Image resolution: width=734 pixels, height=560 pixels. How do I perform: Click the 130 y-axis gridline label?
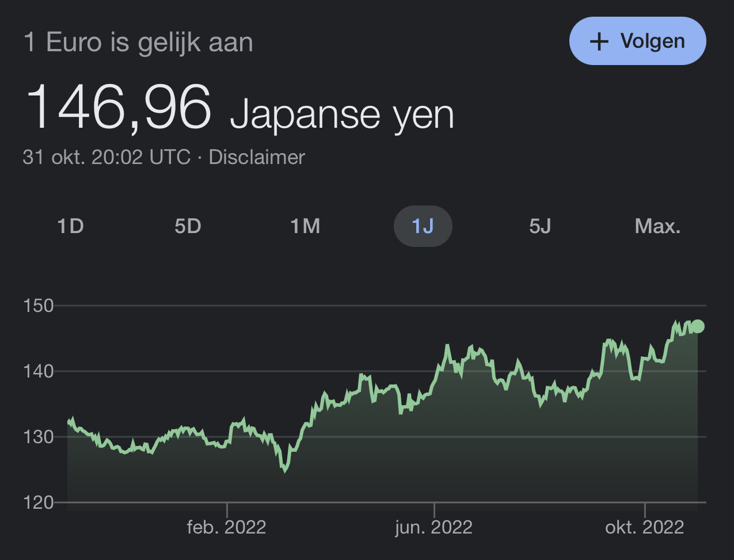pos(39,437)
